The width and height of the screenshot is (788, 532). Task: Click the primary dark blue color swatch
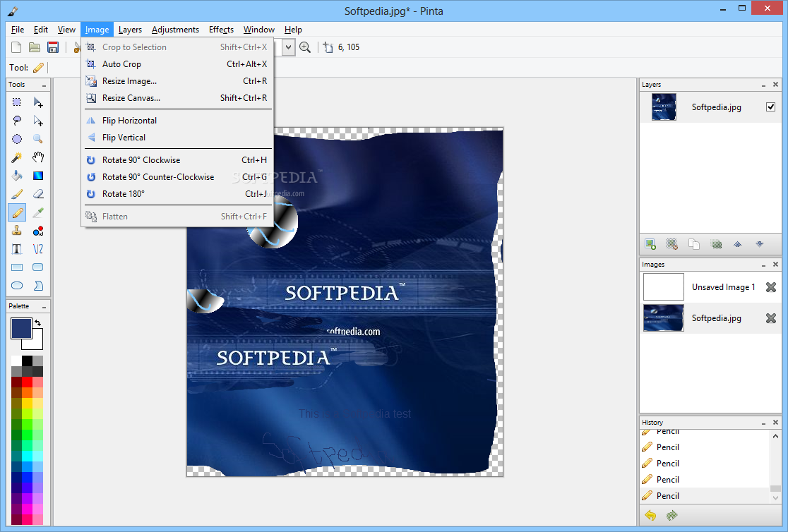pyautogui.click(x=21, y=329)
